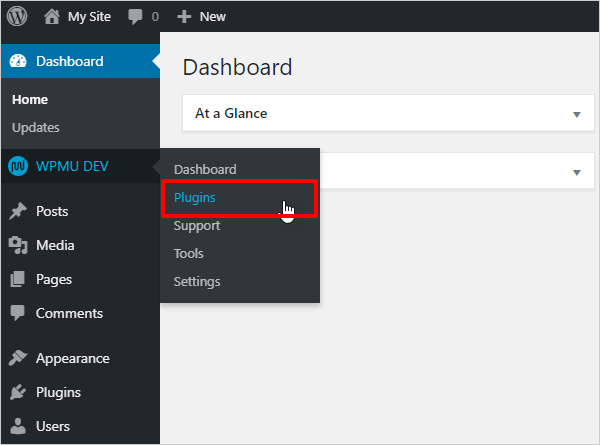
Task: Open Comments in the admin sidebar
Action: pyautogui.click(x=69, y=313)
